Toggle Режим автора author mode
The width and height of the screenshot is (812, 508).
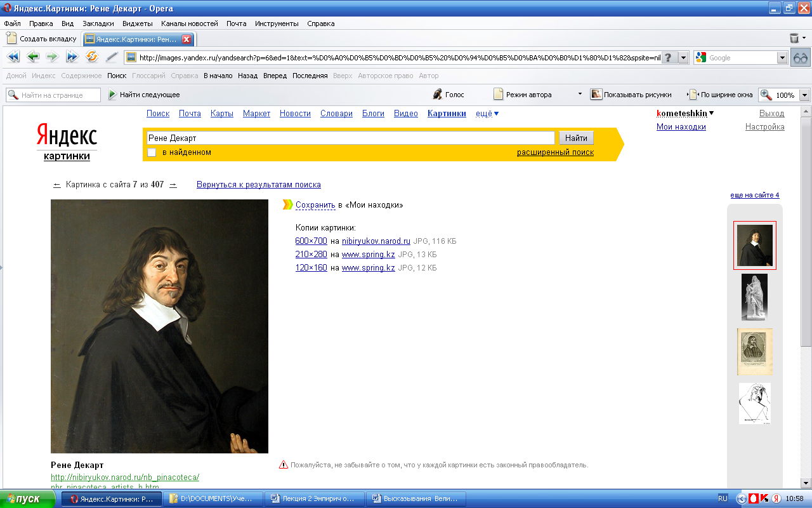point(523,95)
